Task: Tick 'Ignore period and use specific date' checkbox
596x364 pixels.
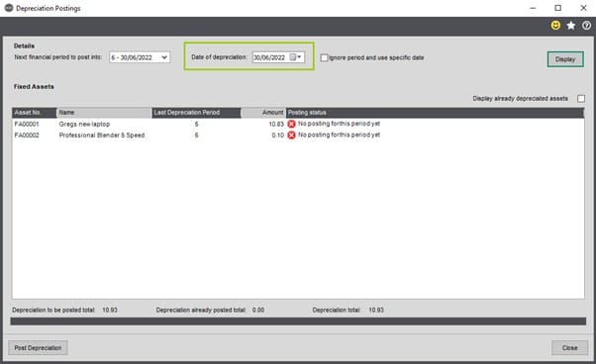Action: (x=324, y=57)
